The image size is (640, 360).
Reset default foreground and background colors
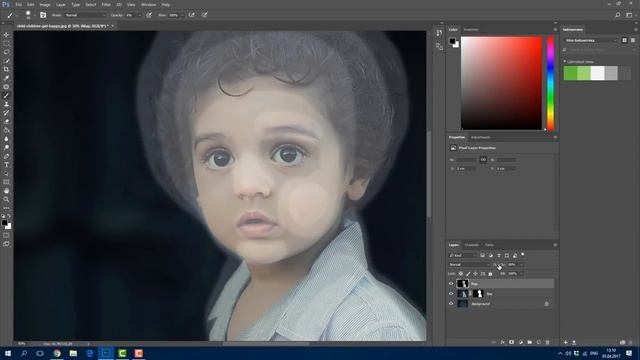click(3, 216)
